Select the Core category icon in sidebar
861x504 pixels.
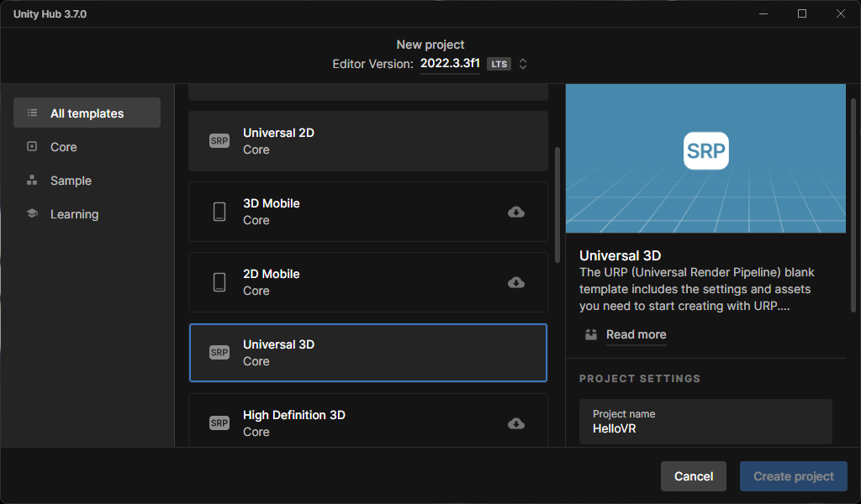(32, 146)
